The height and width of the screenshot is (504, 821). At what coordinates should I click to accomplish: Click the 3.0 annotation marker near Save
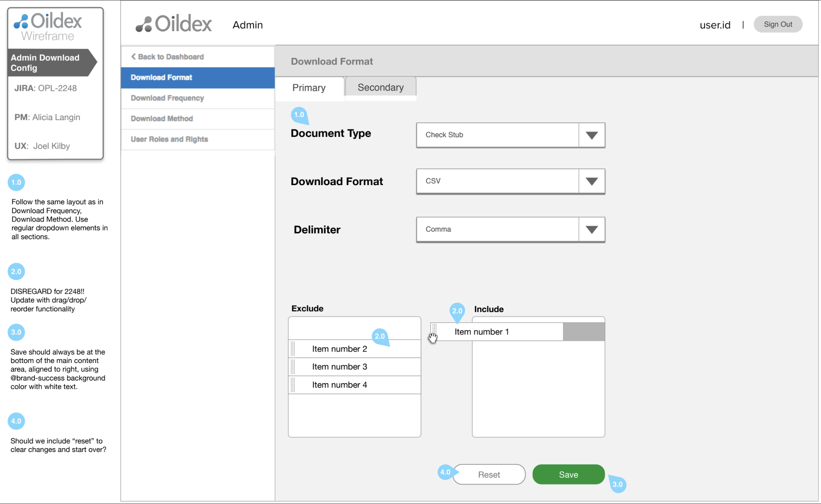(x=618, y=484)
